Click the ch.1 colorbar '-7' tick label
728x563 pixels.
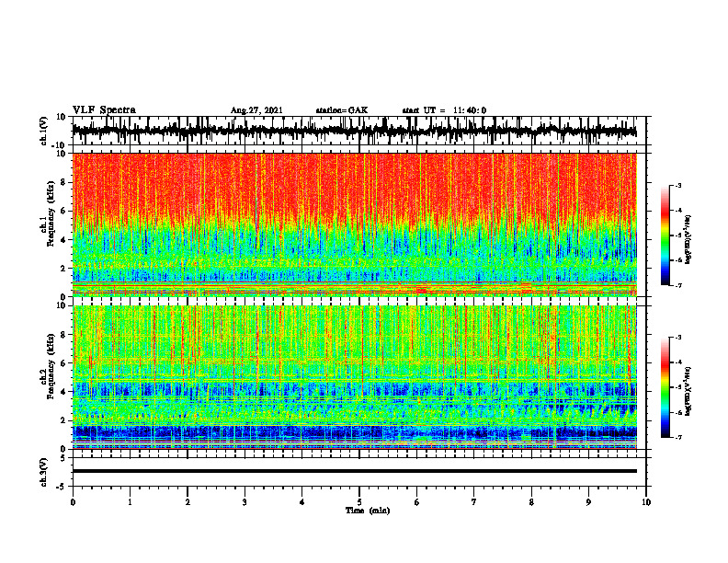[x=677, y=285]
